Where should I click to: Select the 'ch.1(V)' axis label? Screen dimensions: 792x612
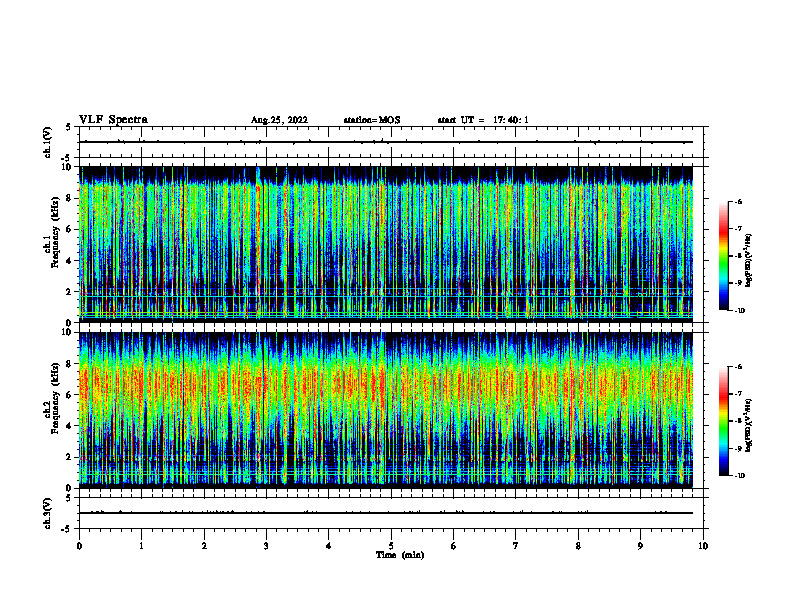pyautogui.click(x=47, y=142)
